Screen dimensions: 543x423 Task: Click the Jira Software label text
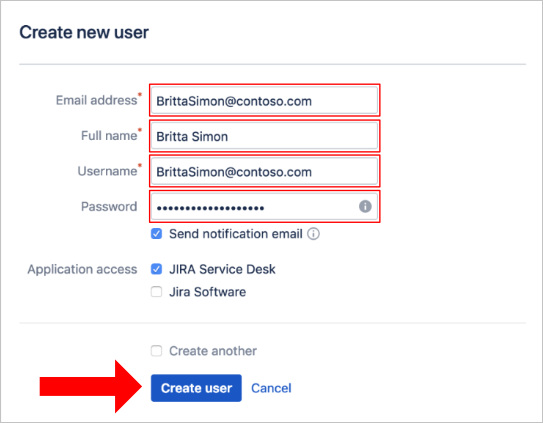[207, 292]
